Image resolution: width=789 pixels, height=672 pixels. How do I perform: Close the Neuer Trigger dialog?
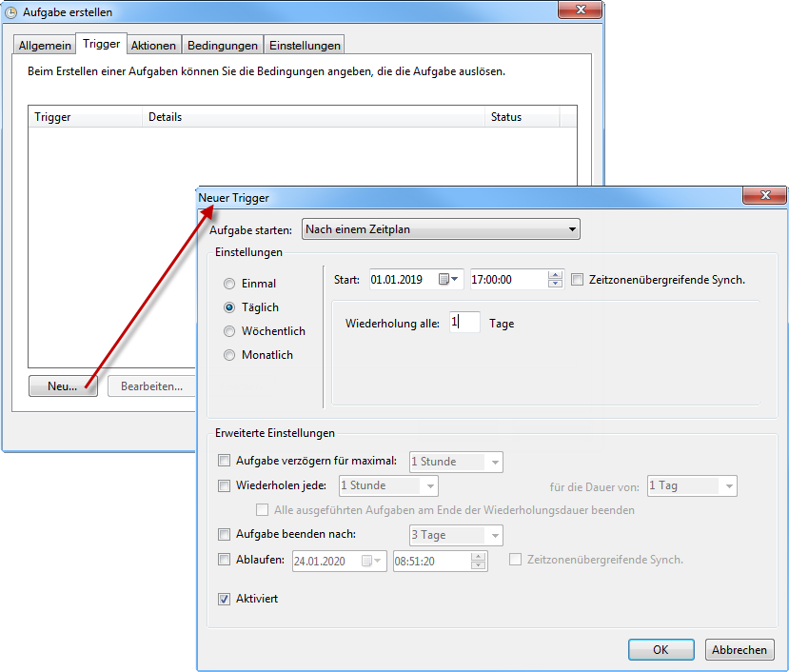click(x=763, y=195)
